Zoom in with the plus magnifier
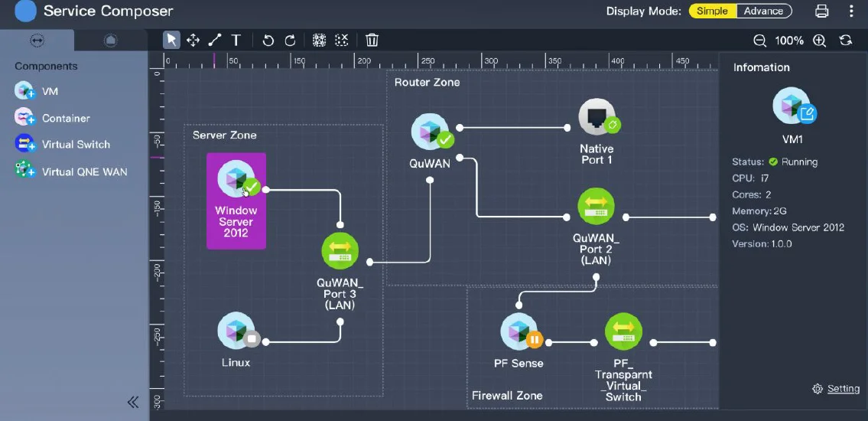The width and height of the screenshot is (868, 421). pos(819,41)
